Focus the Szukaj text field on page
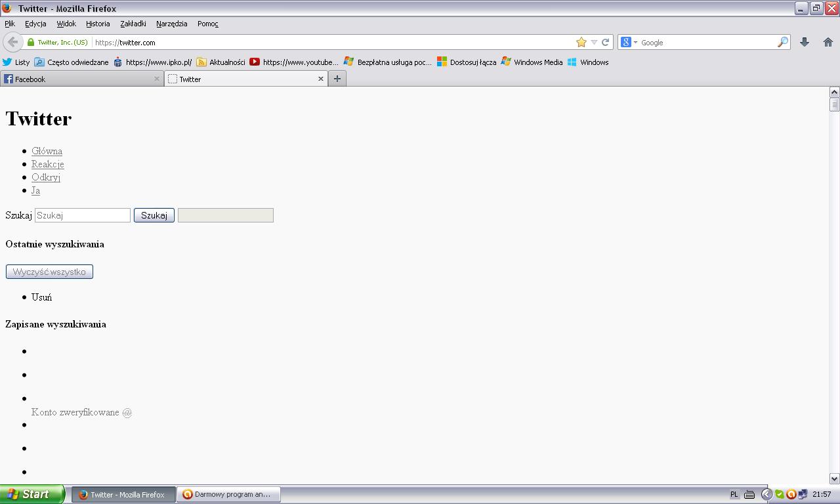This screenshot has height=504, width=840. (83, 215)
